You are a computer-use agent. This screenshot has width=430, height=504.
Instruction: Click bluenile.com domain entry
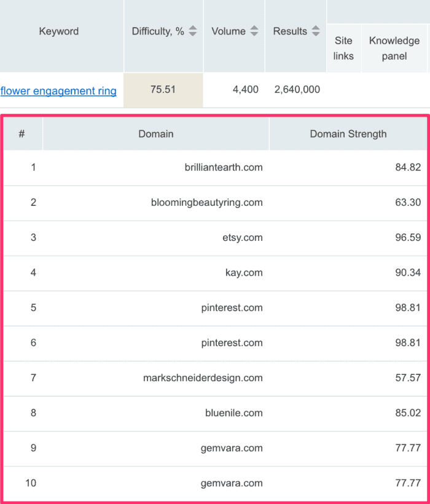(x=234, y=413)
